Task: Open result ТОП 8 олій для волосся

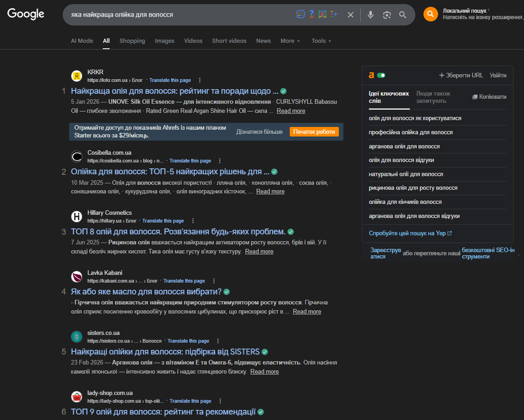Action: point(178,232)
